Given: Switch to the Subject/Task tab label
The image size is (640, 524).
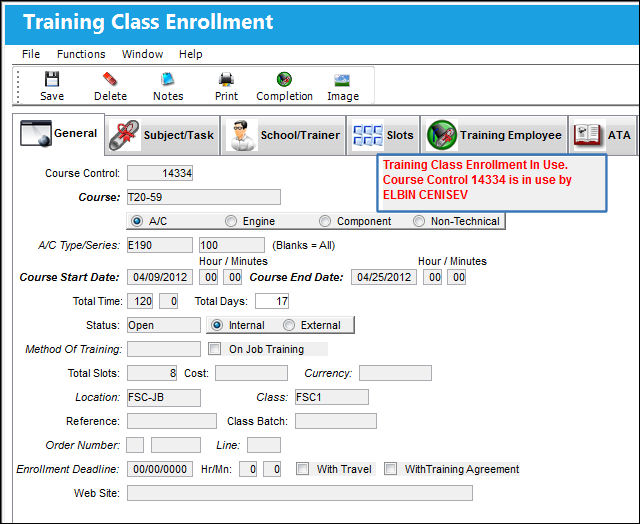Looking at the screenshot, I should 179,135.
